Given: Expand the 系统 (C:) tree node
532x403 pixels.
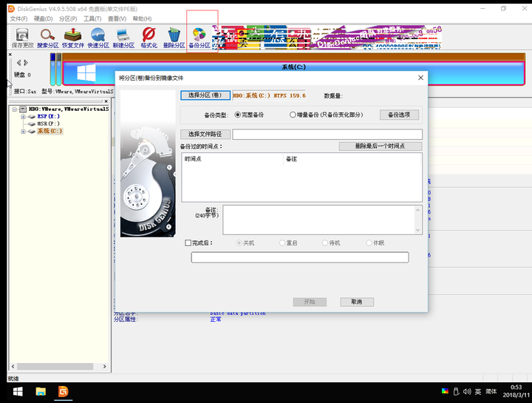Looking at the screenshot, I should [23, 132].
